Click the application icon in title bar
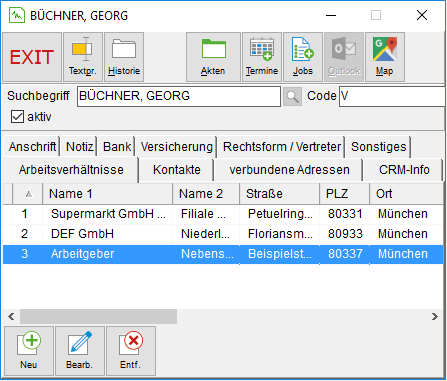 point(17,15)
